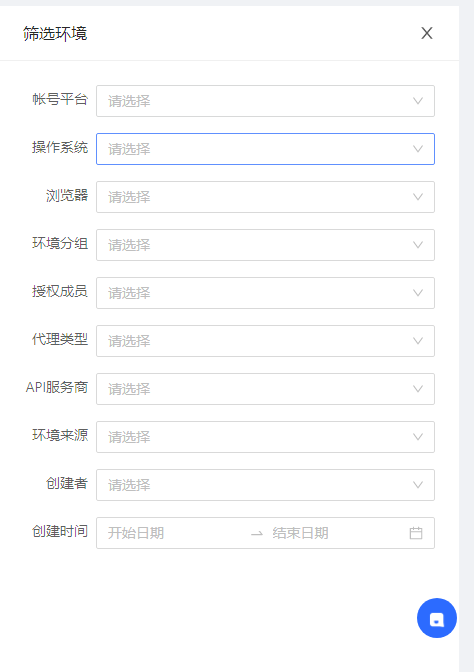Image resolution: width=474 pixels, height=672 pixels.
Task: Open the 环境分组 select box
Action: point(265,245)
